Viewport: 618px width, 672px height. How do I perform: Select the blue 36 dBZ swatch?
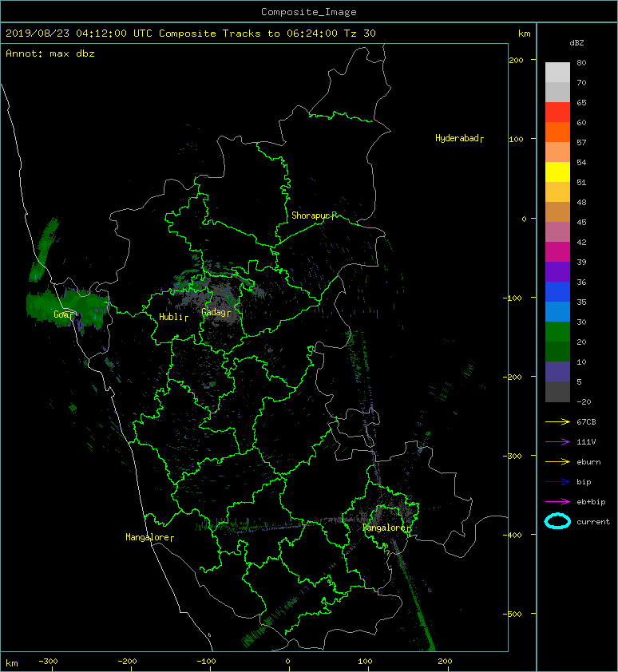click(557, 291)
